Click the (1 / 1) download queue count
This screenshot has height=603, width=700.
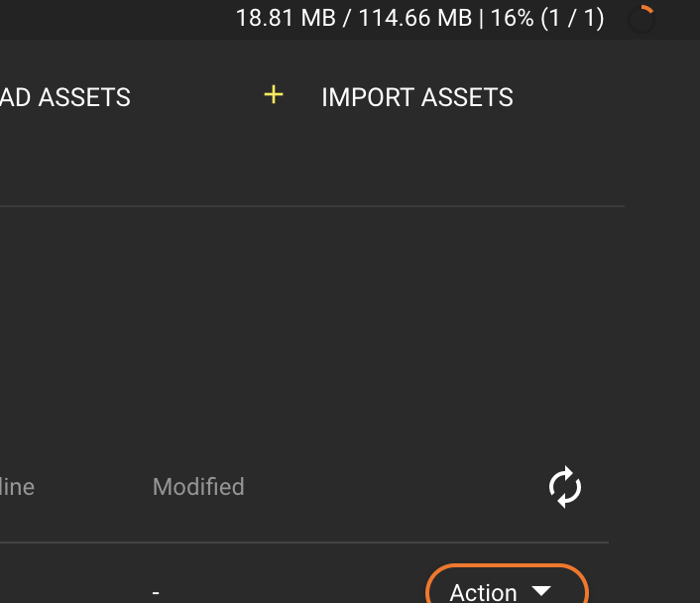[573, 18]
